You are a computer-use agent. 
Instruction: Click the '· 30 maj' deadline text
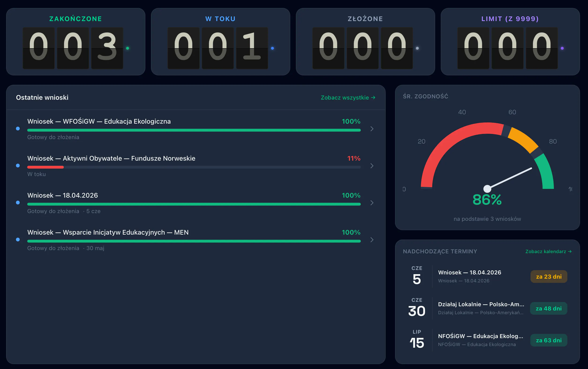94,248
